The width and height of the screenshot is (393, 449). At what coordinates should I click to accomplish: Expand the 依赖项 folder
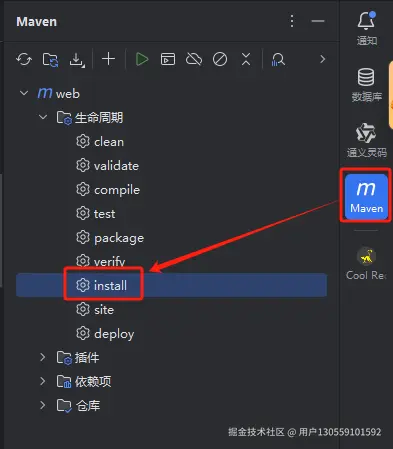click(x=43, y=381)
